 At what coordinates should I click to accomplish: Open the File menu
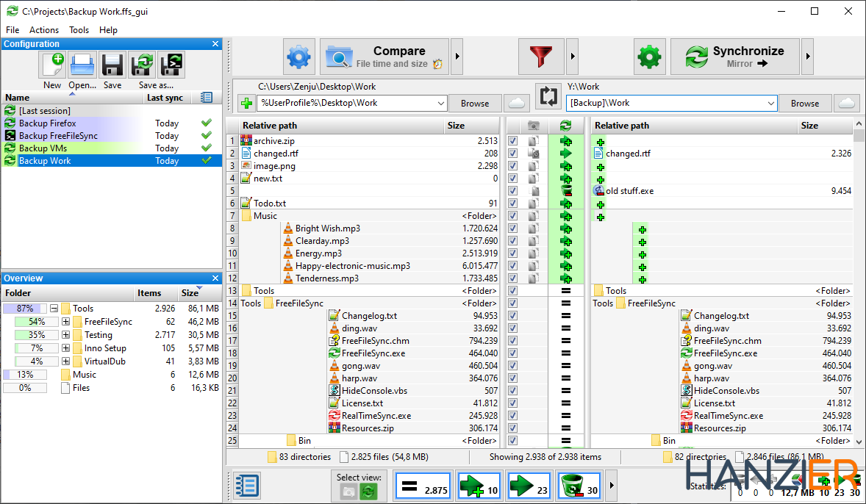click(x=12, y=30)
